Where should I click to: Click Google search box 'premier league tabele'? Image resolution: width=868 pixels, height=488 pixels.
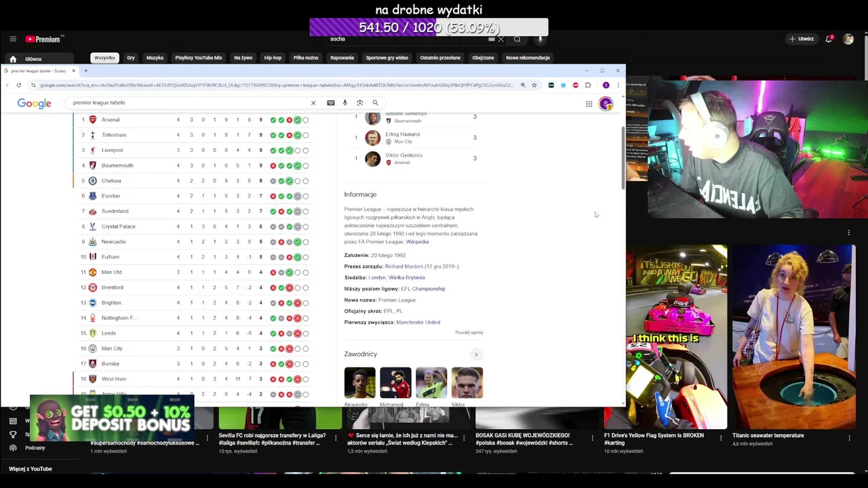pyautogui.click(x=190, y=103)
